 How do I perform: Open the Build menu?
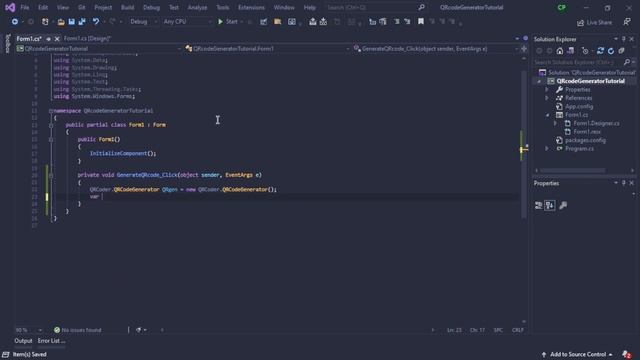(127, 7)
